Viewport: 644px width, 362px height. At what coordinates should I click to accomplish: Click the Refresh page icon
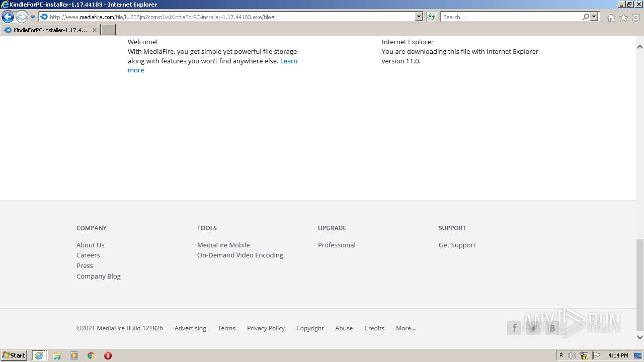432,17
